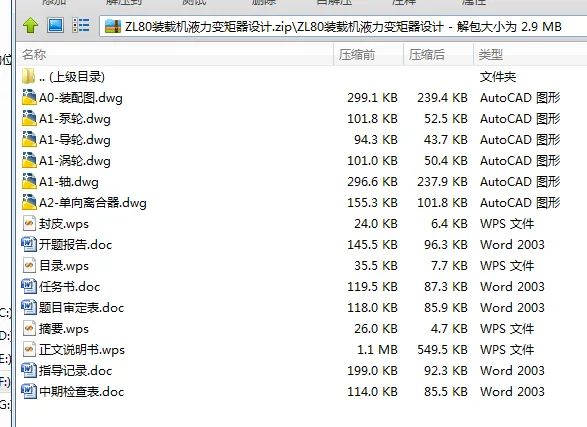Click the 任务书.doc Word icon
Image resolution: width=587 pixels, height=427 pixels.
coord(29,286)
